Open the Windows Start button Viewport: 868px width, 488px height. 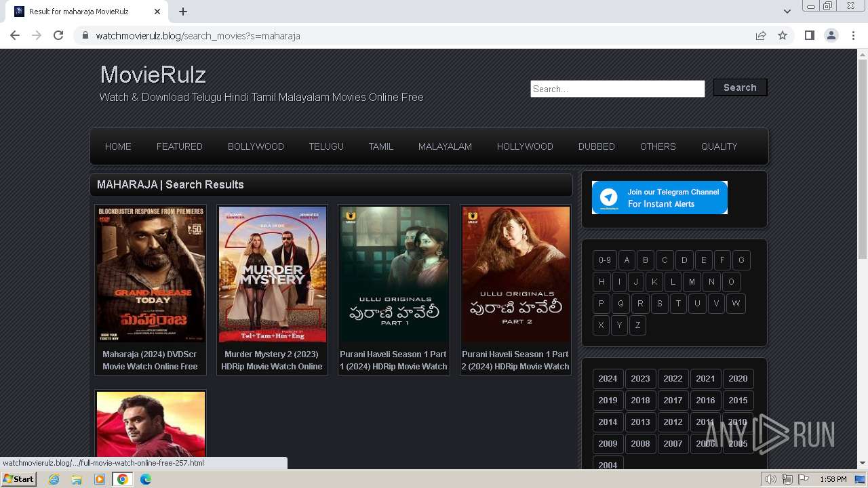(x=18, y=479)
